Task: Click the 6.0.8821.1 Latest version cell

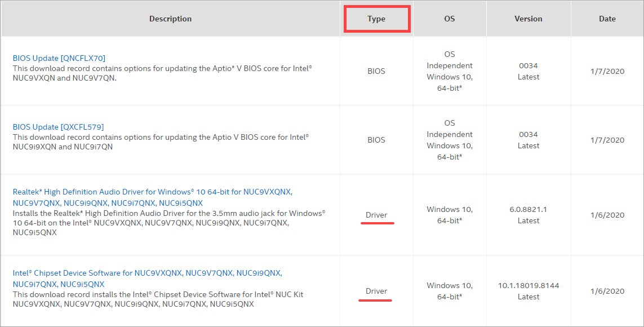Action: [x=528, y=215]
